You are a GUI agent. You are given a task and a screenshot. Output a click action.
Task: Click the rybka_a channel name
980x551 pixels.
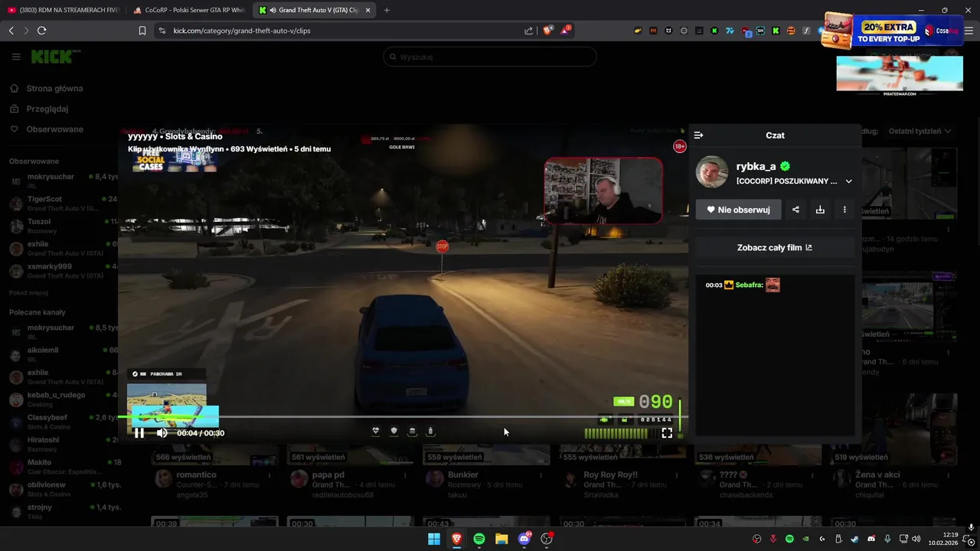pyautogui.click(x=756, y=166)
